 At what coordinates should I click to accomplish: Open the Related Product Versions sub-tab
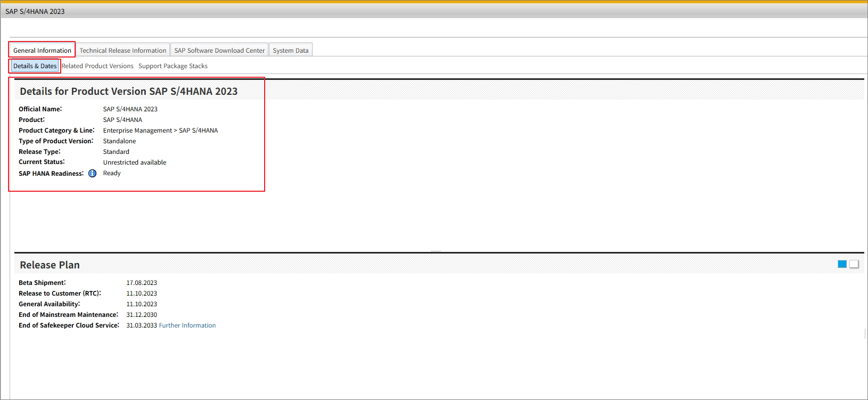pos(97,66)
